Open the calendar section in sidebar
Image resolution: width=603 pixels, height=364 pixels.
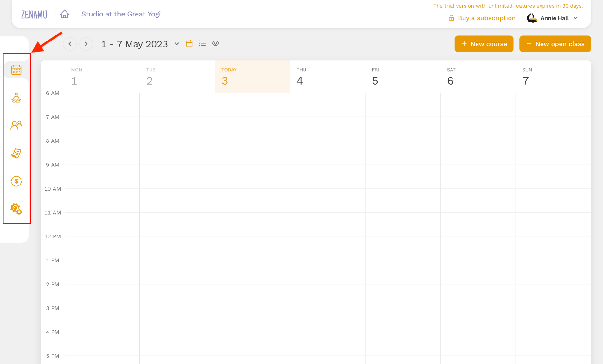16,70
